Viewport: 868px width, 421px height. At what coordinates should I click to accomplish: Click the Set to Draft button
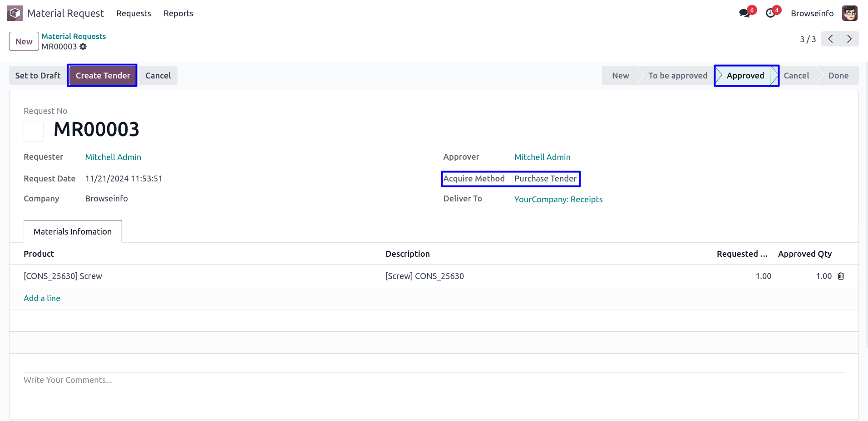38,76
